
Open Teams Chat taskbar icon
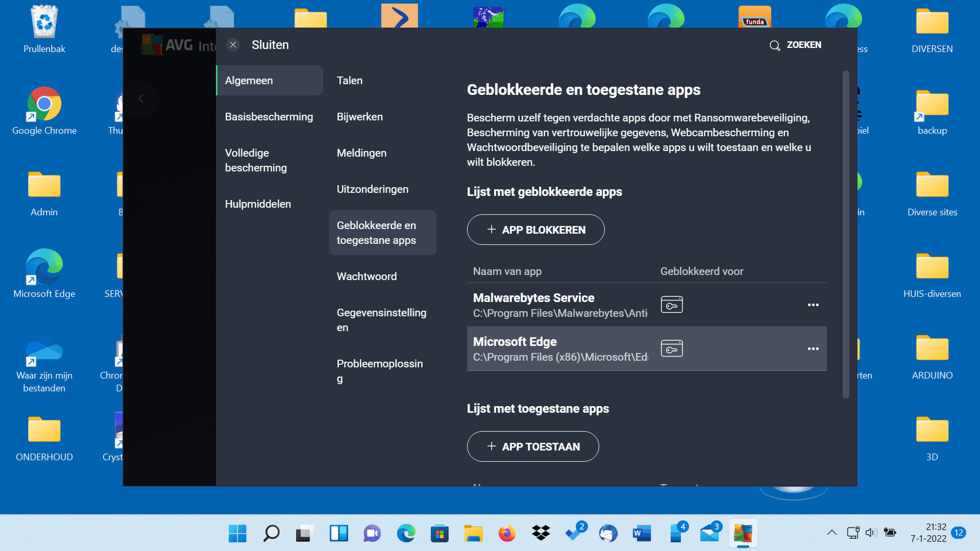(x=372, y=534)
